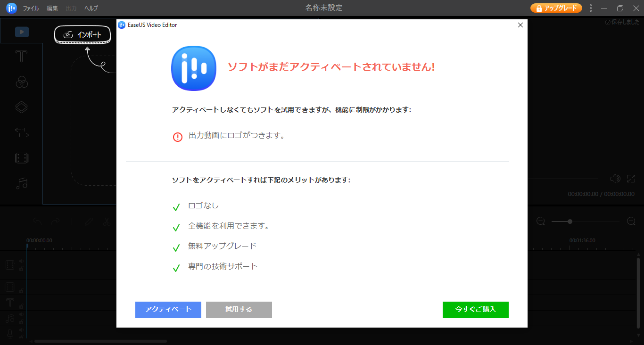Click the 名称未設定 project title
Image resolution: width=644 pixels, height=345 pixels.
pos(324,8)
